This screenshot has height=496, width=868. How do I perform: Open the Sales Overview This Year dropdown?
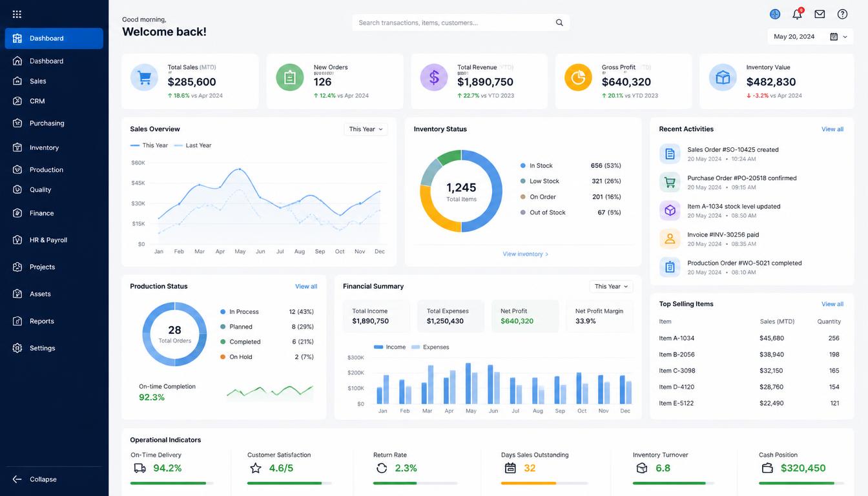point(366,129)
